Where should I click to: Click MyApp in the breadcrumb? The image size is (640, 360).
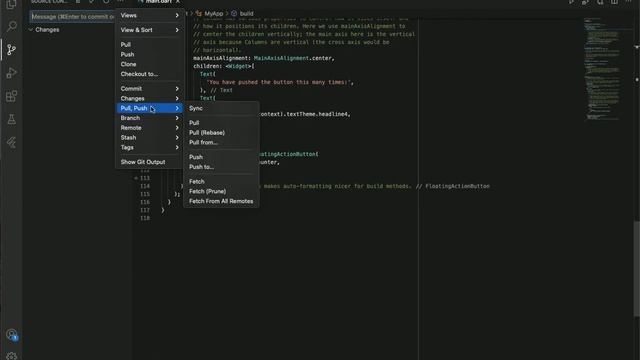(x=213, y=13)
